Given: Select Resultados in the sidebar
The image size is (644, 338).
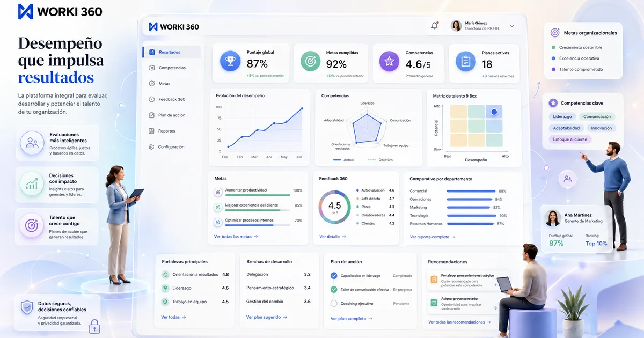Looking at the screenshot, I should click(x=172, y=52).
